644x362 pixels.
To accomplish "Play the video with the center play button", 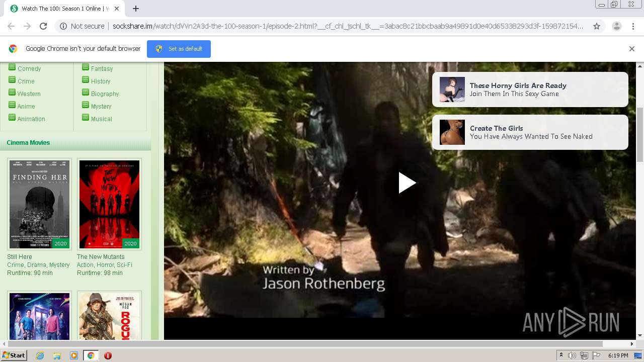I will click(x=407, y=183).
